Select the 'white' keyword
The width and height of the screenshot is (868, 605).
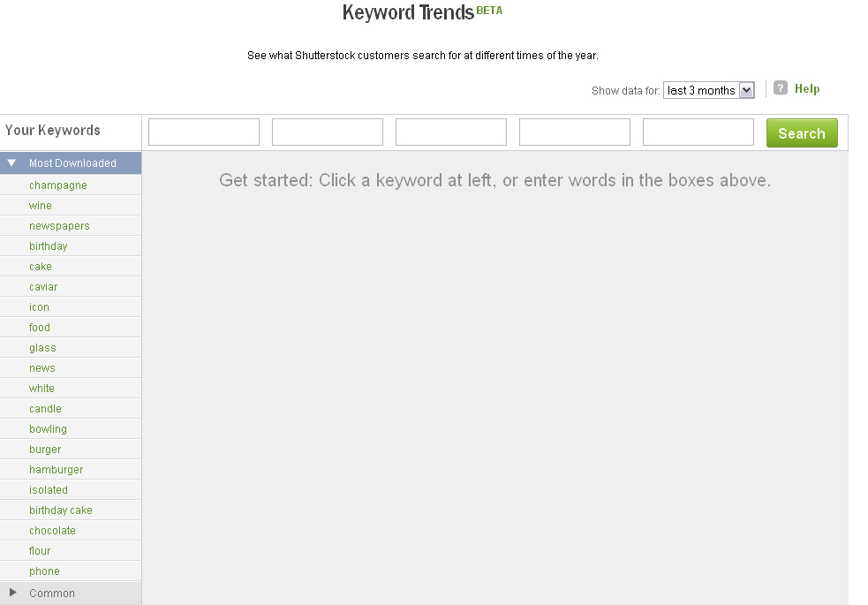(x=42, y=389)
